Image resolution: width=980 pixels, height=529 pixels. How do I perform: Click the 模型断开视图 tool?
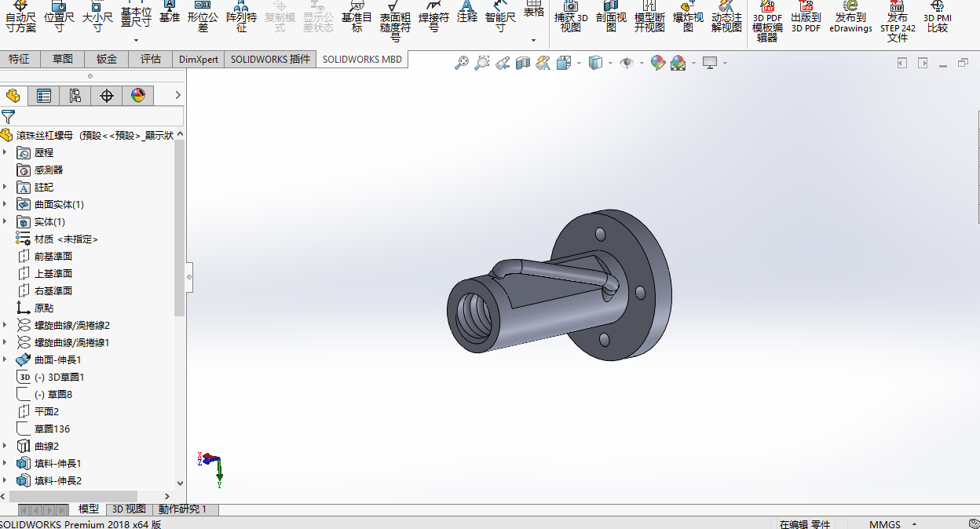pyautogui.click(x=649, y=16)
